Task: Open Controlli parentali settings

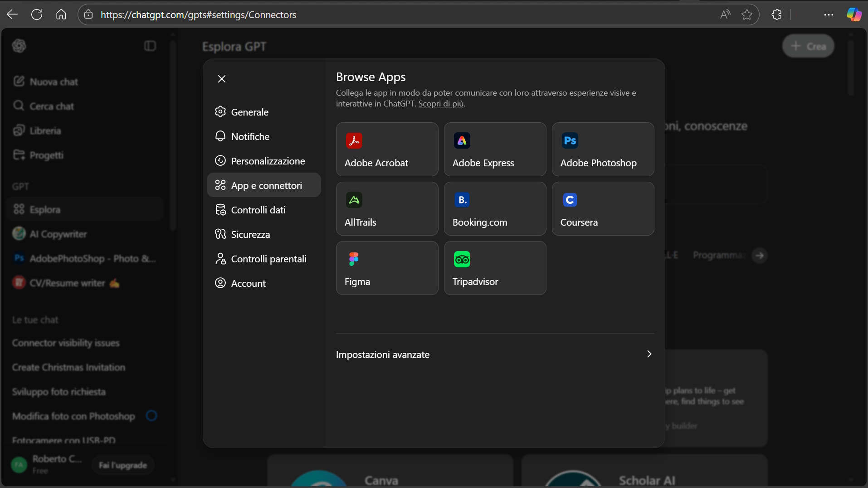Action: pos(268,259)
